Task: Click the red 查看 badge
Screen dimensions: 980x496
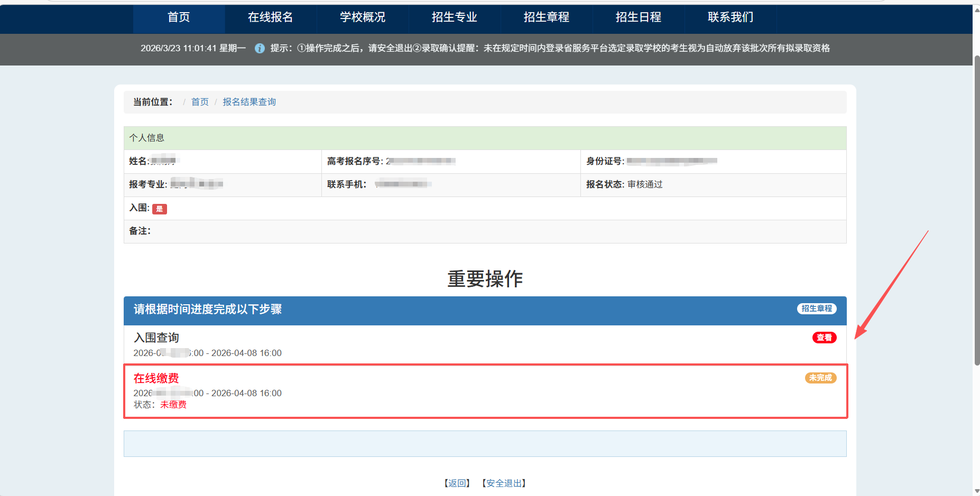Action: (x=824, y=338)
